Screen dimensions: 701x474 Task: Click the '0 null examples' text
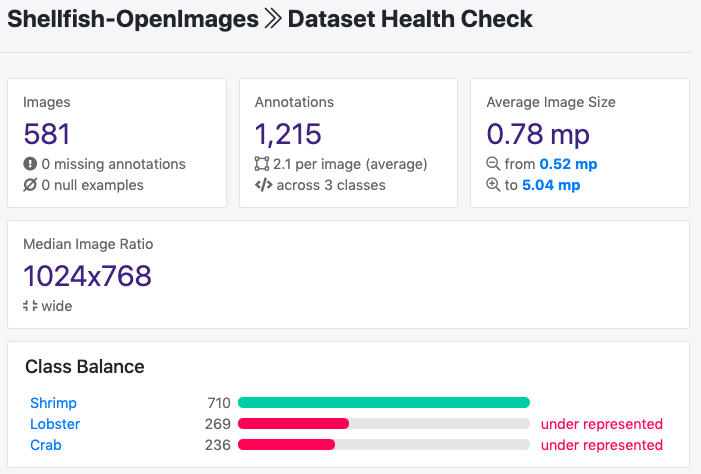[93, 185]
